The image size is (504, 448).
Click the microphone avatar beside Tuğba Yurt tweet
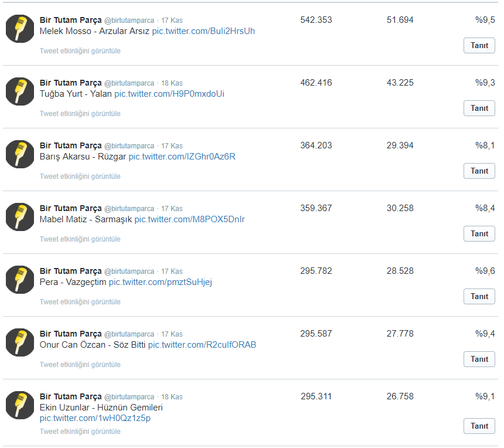click(x=20, y=91)
